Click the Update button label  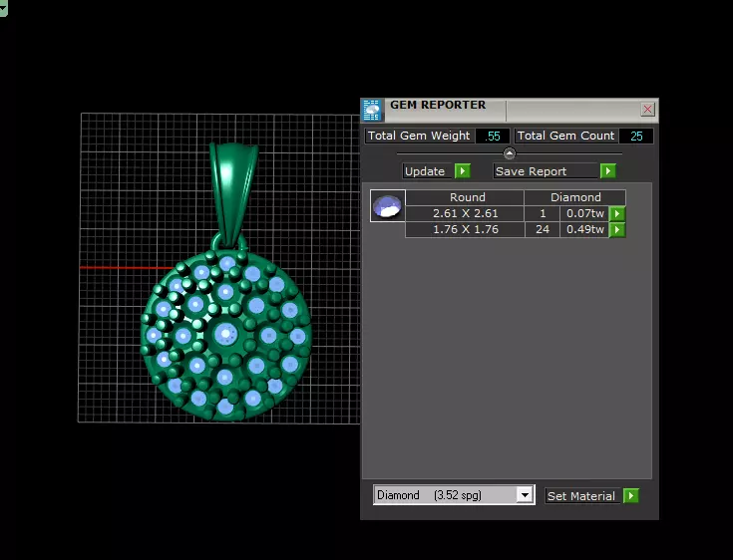(425, 171)
